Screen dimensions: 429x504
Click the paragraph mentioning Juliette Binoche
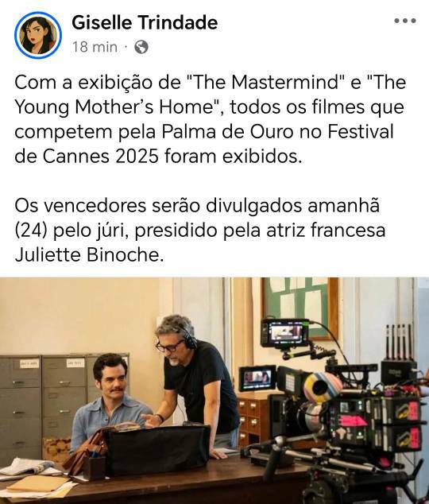[x=199, y=231]
